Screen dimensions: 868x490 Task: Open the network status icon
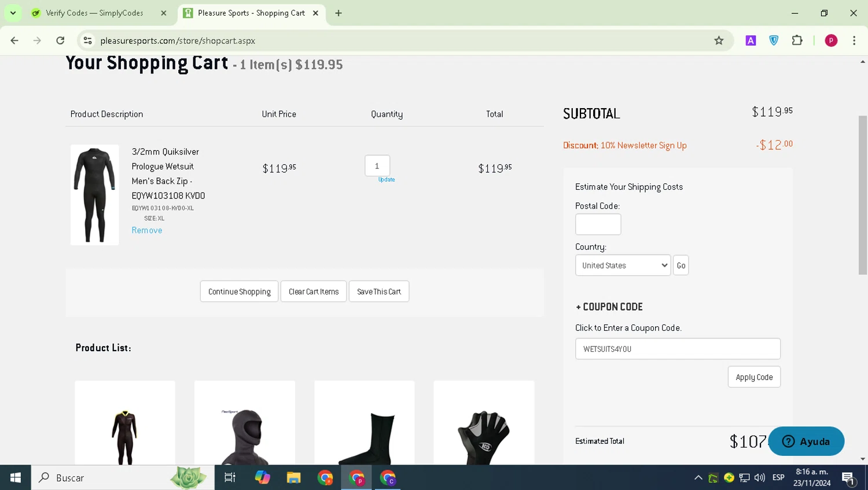(744, 478)
